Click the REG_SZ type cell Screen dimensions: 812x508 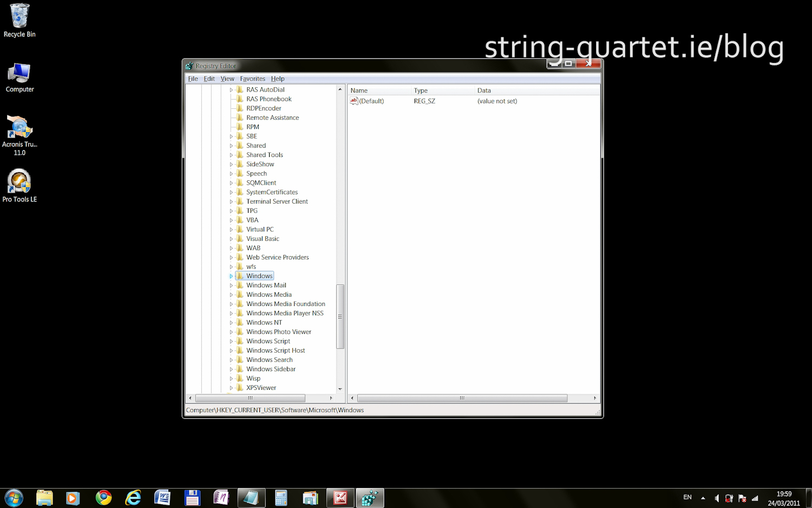coord(424,101)
